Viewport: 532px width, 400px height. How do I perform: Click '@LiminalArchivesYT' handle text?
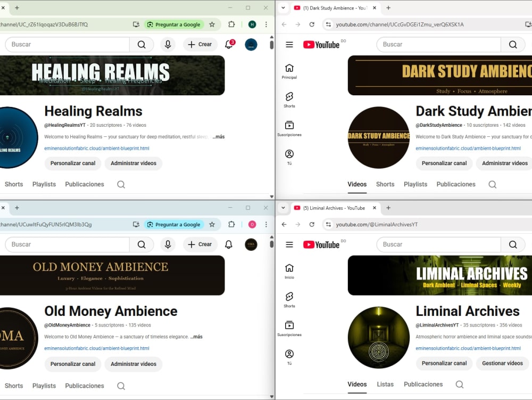pyautogui.click(x=437, y=325)
